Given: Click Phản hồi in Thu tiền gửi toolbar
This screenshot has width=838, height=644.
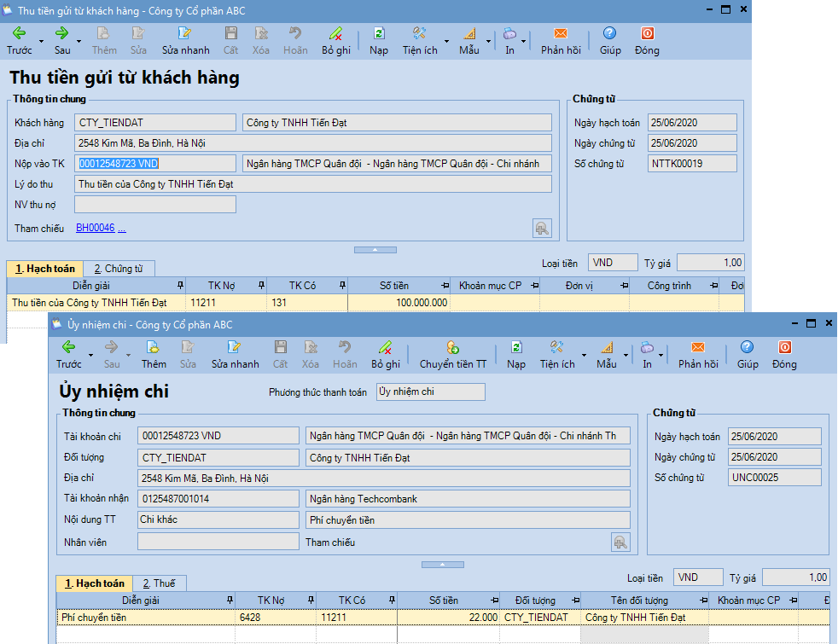Looking at the screenshot, I should point(561,41).
